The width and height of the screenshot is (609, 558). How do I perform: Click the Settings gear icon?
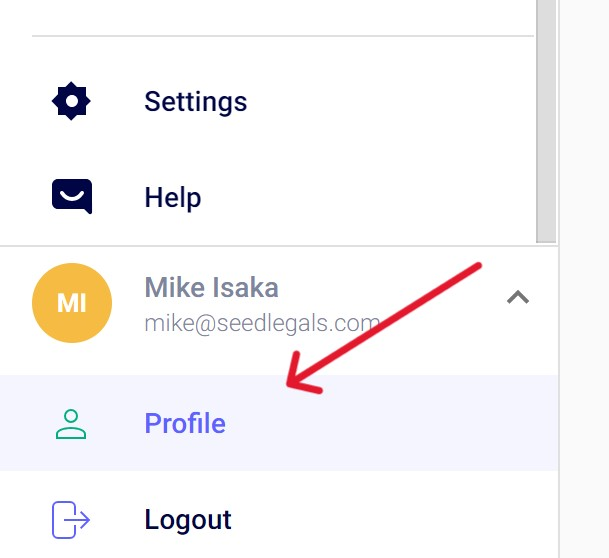pyautogui.click(x=71, y=101)
